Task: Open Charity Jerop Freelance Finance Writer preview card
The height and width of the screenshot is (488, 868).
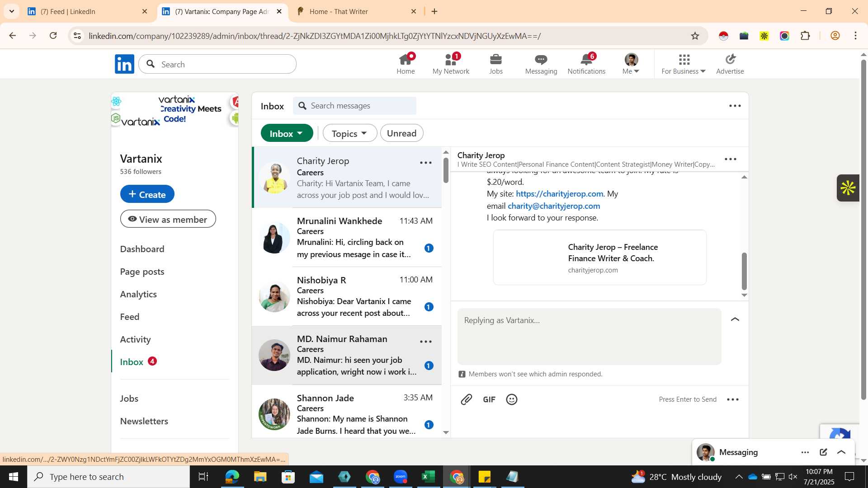Action: tap(599, 258)
